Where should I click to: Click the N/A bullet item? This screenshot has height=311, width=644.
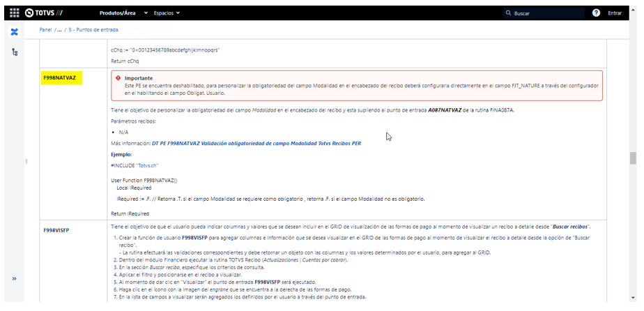coord(123,132)
